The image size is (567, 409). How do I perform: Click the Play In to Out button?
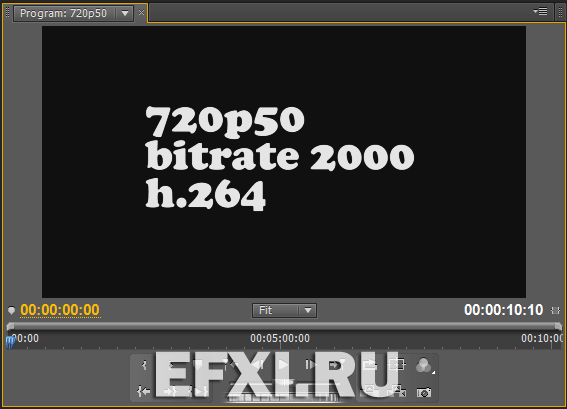pyautogui.click(x=198, y=391)
